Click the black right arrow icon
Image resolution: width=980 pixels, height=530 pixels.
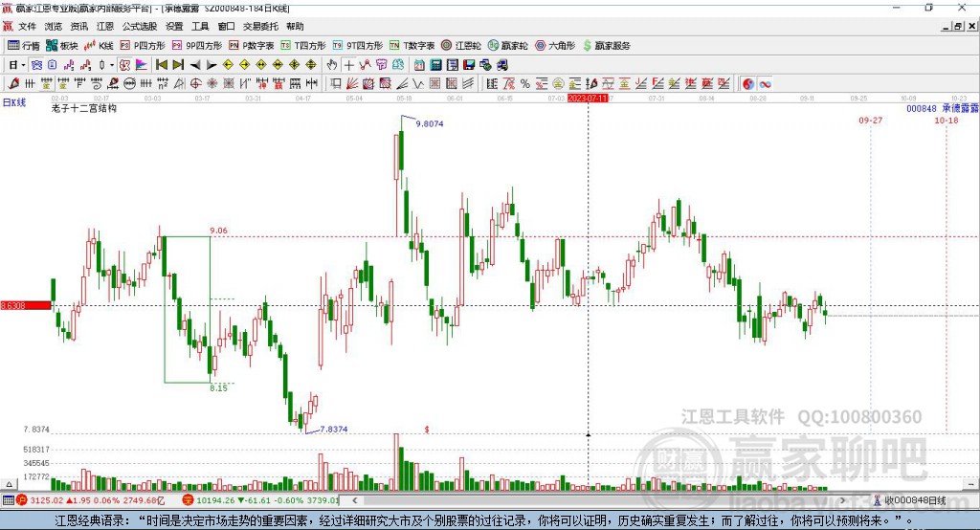click(212, 65)
